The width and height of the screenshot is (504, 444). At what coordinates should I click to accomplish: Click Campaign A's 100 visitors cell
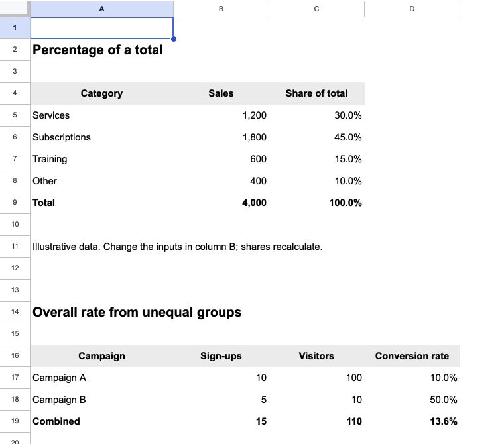316,378
